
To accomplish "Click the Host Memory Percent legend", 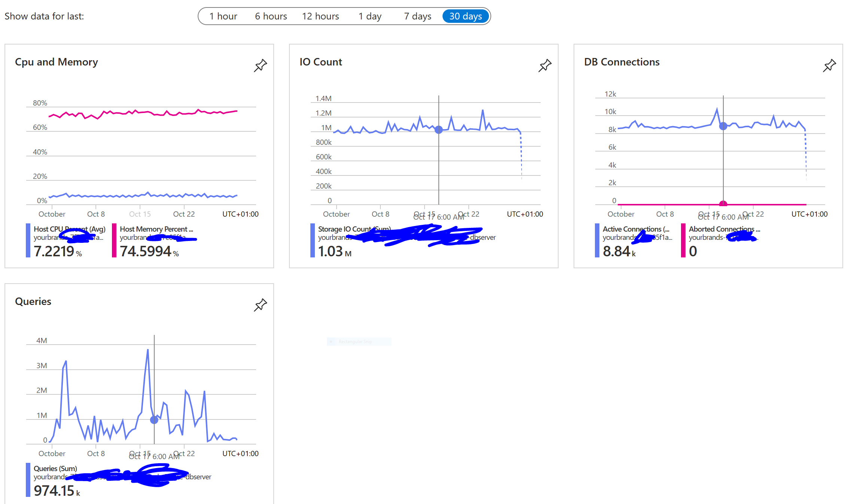I will (156, 229).
